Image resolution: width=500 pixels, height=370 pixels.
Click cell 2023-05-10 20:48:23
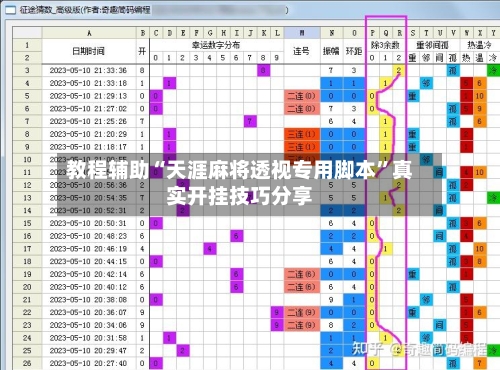[89, 236]
